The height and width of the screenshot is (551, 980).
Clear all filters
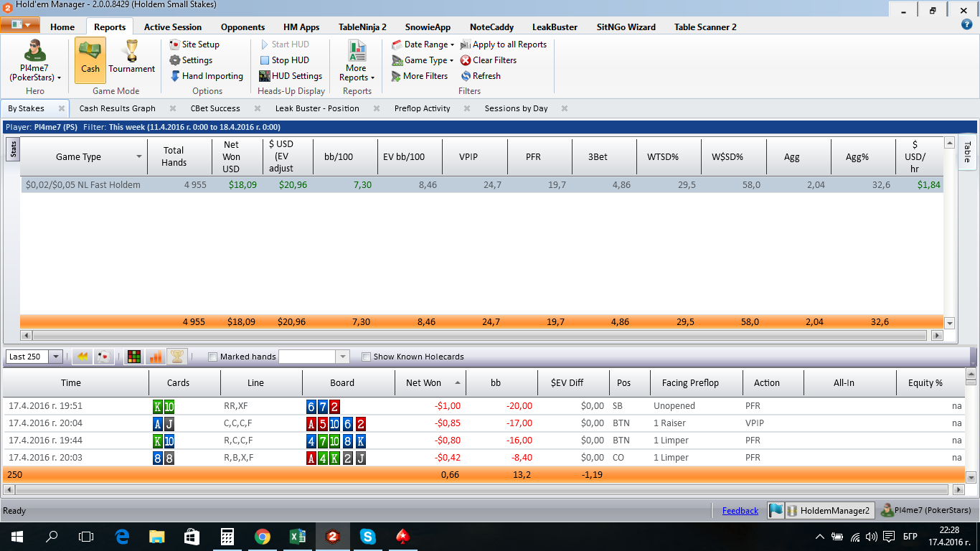pos(489,60)
